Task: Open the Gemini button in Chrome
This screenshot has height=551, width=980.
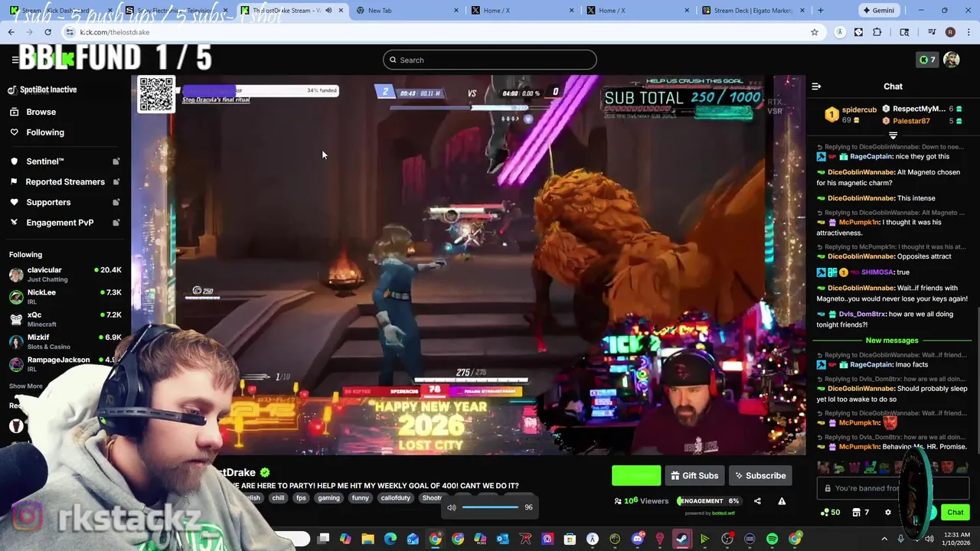Action: tap(878, 10)
